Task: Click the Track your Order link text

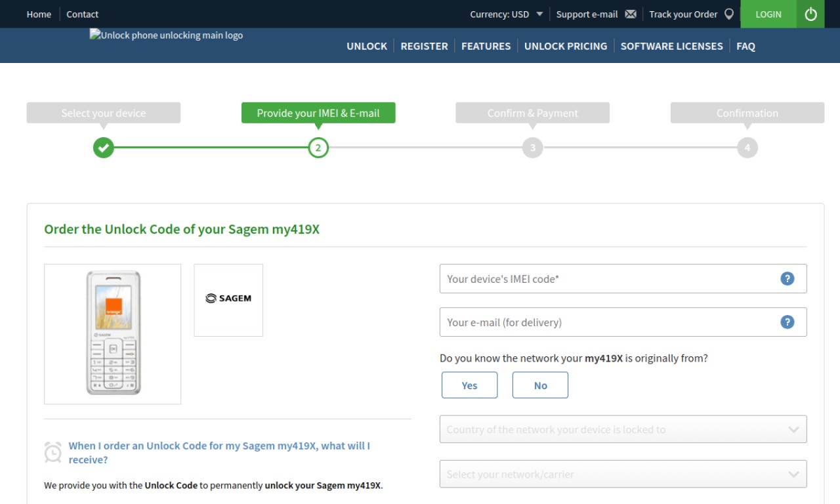Action: (683, 14)
